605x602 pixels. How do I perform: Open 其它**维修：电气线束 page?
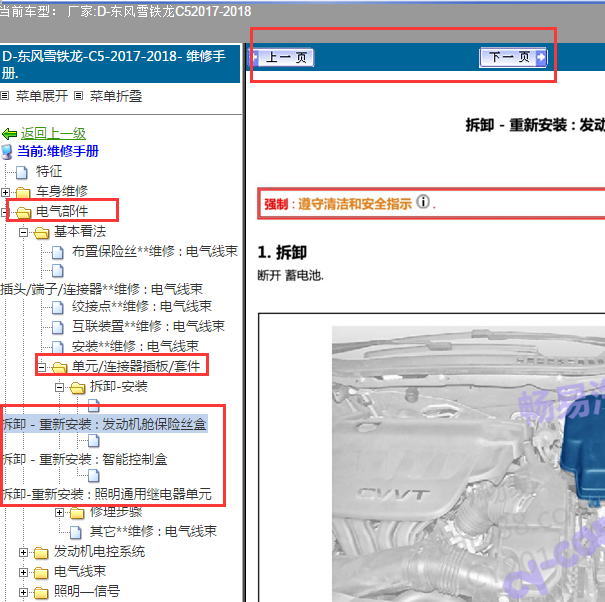(153, 531)
